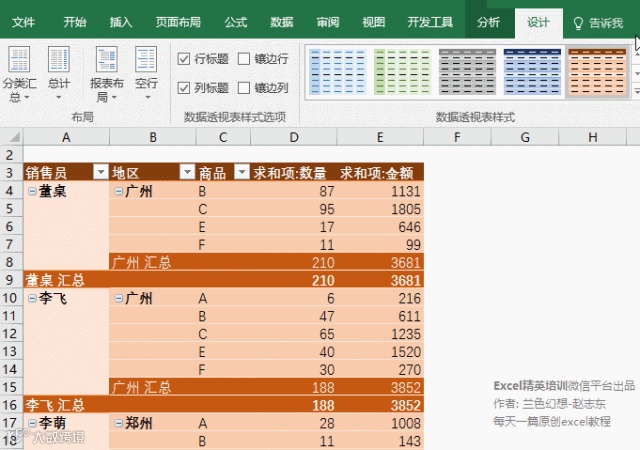Toggle the 行标题 checkbox
The image size is (640, 450).
tap(184, 59)
